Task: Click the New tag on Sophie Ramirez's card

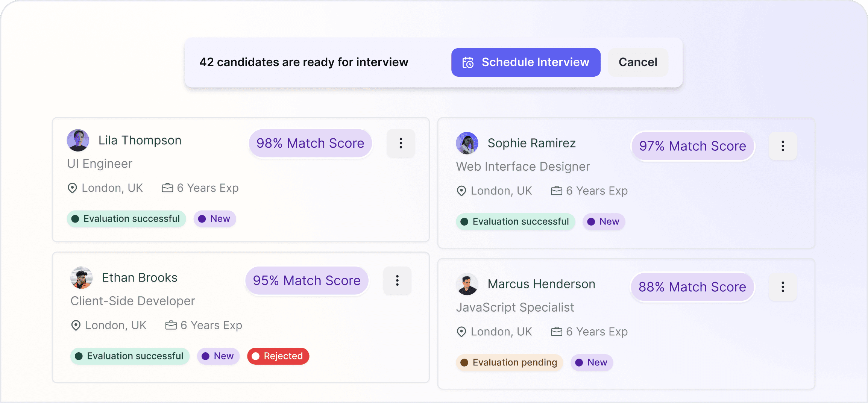Action: pyautogui.click(x=604, y=222)
